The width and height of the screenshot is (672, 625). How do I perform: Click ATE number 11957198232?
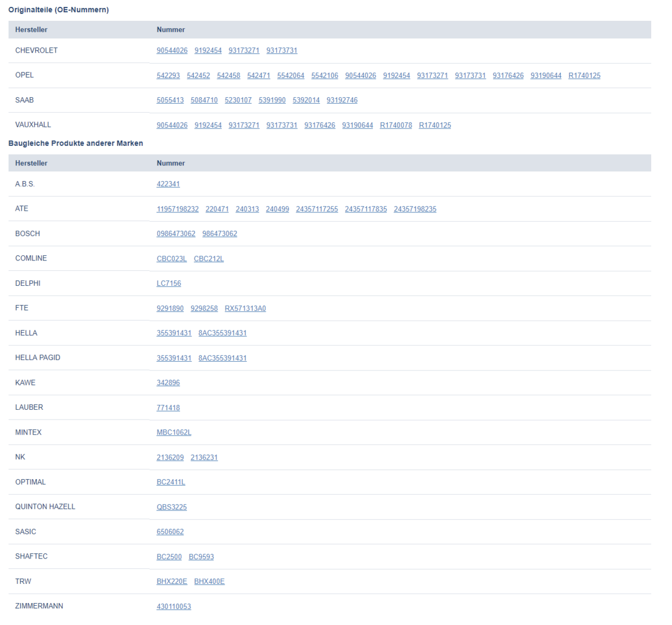tap(178, 209)
